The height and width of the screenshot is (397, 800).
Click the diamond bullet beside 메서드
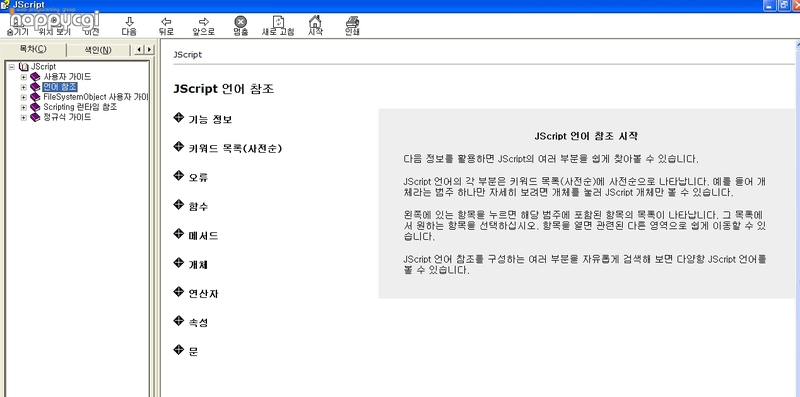tap(179, 234)
